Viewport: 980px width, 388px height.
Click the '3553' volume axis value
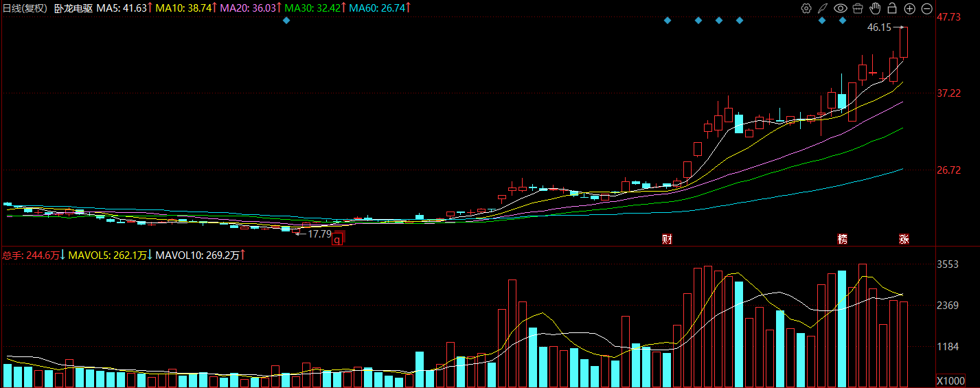(948, 264)
